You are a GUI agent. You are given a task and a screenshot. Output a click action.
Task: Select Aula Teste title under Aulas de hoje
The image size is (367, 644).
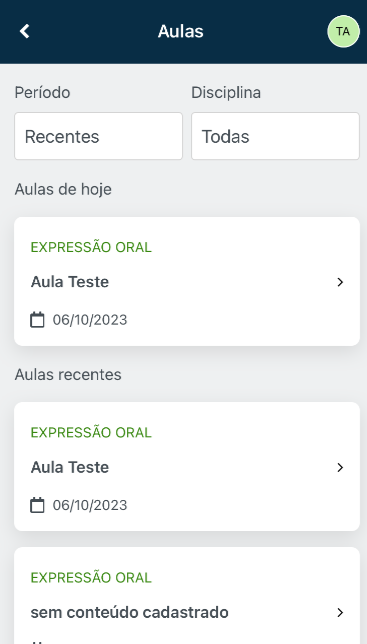click(x=70, y=282)
